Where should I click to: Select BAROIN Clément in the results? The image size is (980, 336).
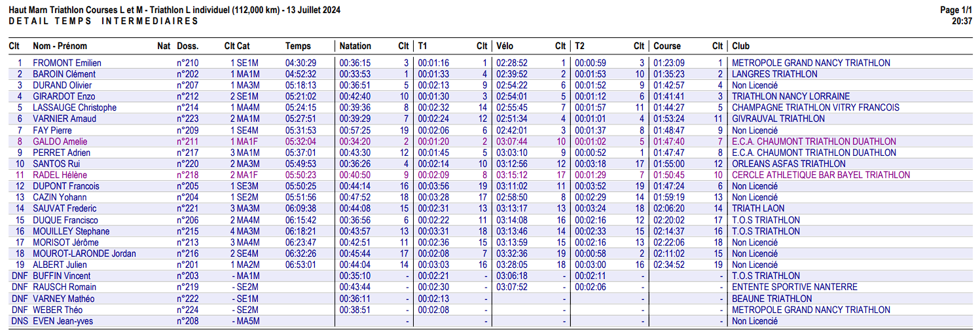point(64,74)
